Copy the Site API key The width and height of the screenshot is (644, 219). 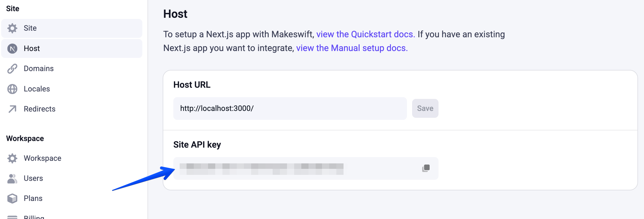click(x=426, y=168)
